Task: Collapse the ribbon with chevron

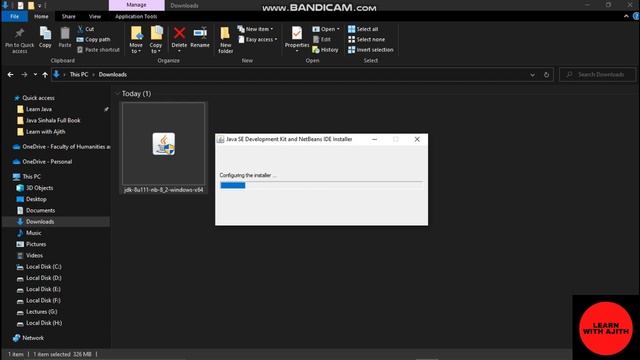Action: (x=626, y=16)
